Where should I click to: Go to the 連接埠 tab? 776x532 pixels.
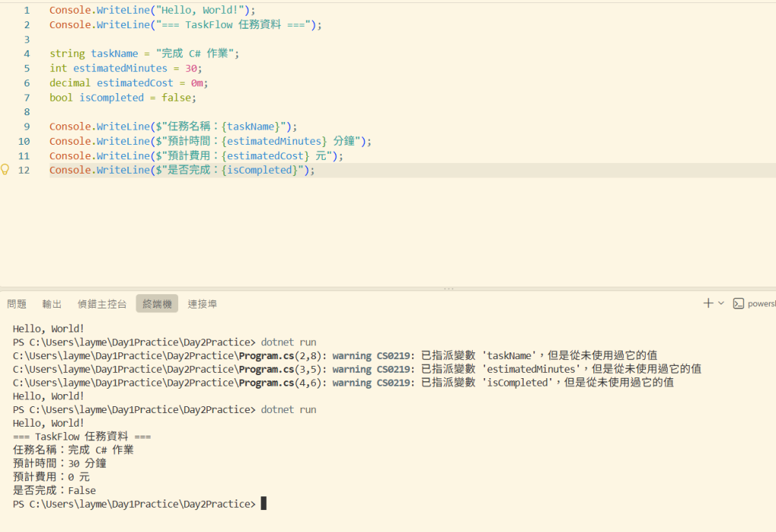pyautogui.click(x=202, y=304)
